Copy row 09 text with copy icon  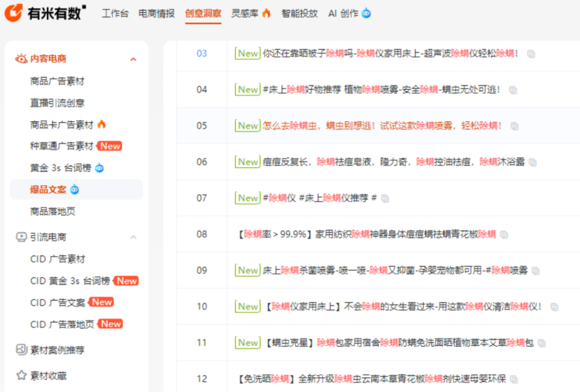click(535, 271)
